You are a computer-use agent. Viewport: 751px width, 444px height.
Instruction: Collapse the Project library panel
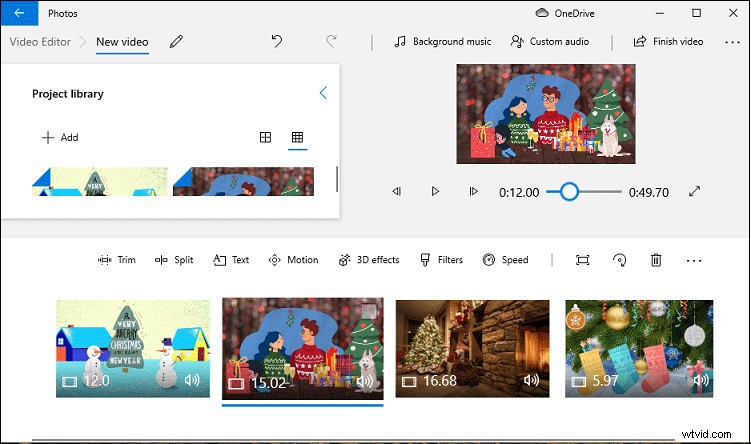point(323,92)
